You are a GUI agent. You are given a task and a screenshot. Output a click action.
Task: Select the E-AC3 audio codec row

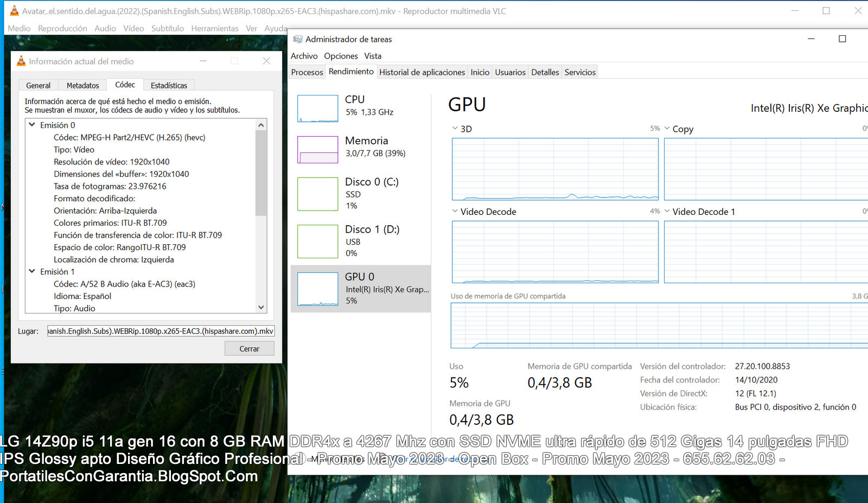[124, 284]
